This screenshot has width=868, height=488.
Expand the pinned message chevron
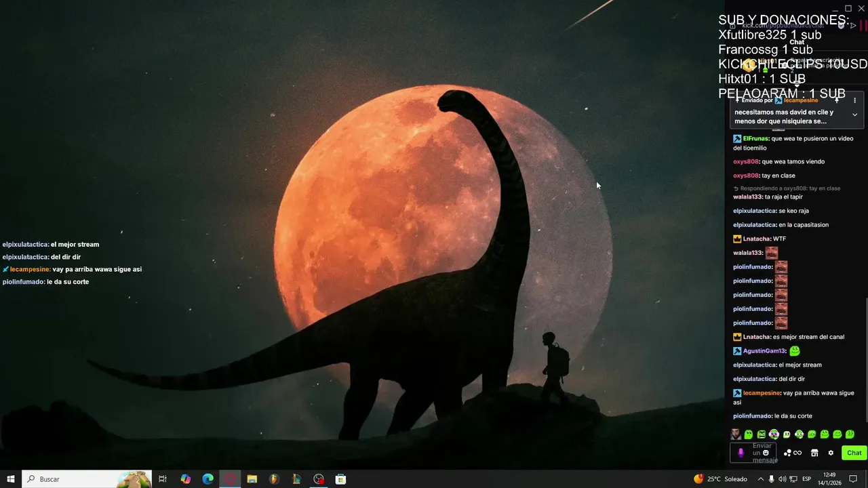coord(854,115)
